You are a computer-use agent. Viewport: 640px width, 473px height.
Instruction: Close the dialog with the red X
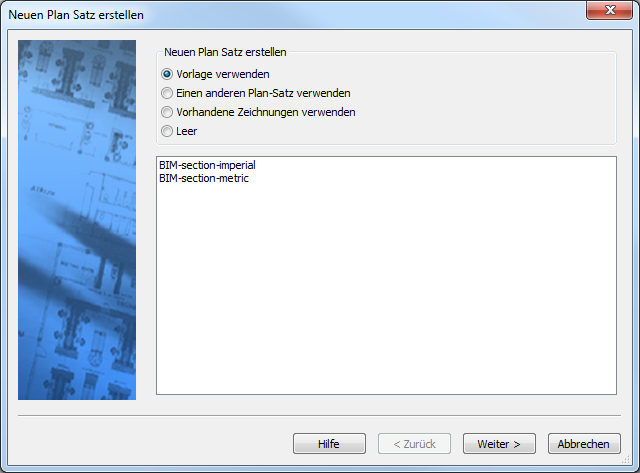(609, 10)
